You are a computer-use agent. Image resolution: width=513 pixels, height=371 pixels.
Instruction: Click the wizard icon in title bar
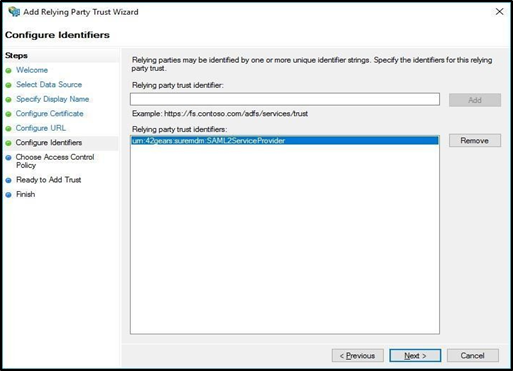click(x=14, y=12)
